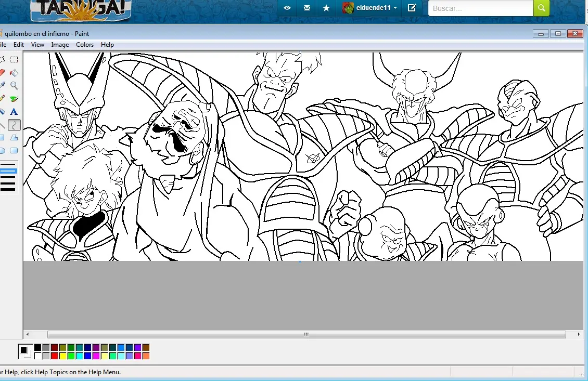Select the Polygon tool

pyautogui.click(x=14, y=138)
